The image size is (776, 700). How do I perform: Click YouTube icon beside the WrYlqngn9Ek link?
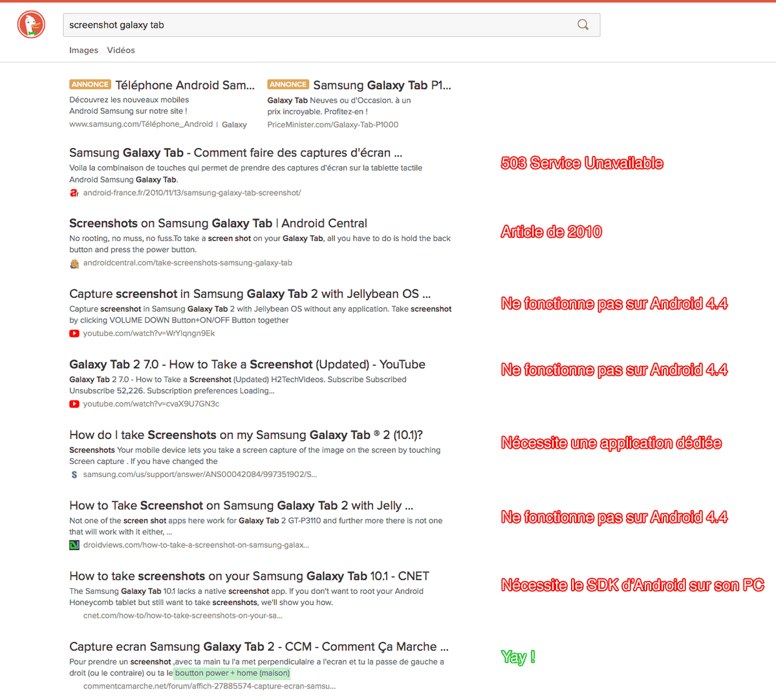tap(74, 334)
